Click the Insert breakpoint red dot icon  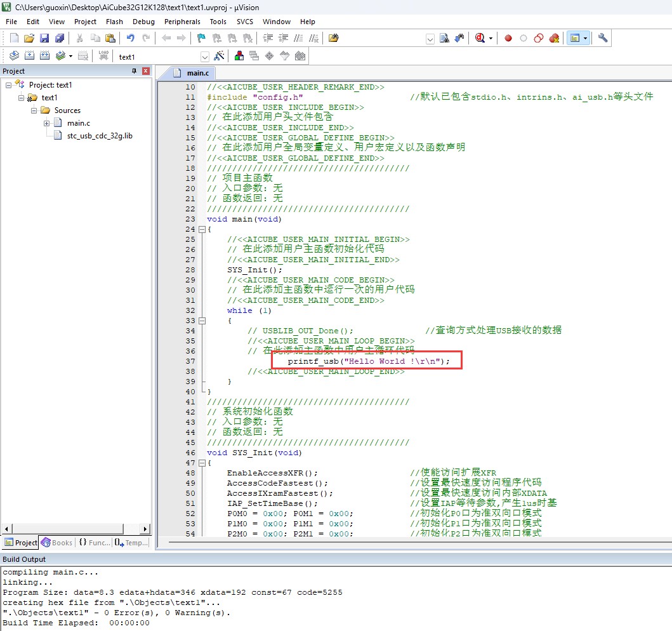tap(508, 38)
